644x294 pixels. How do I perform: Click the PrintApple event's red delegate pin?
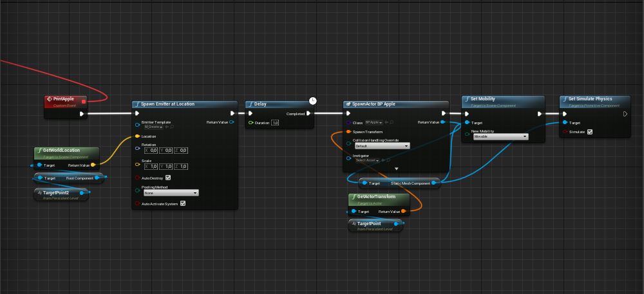(84, 100)
